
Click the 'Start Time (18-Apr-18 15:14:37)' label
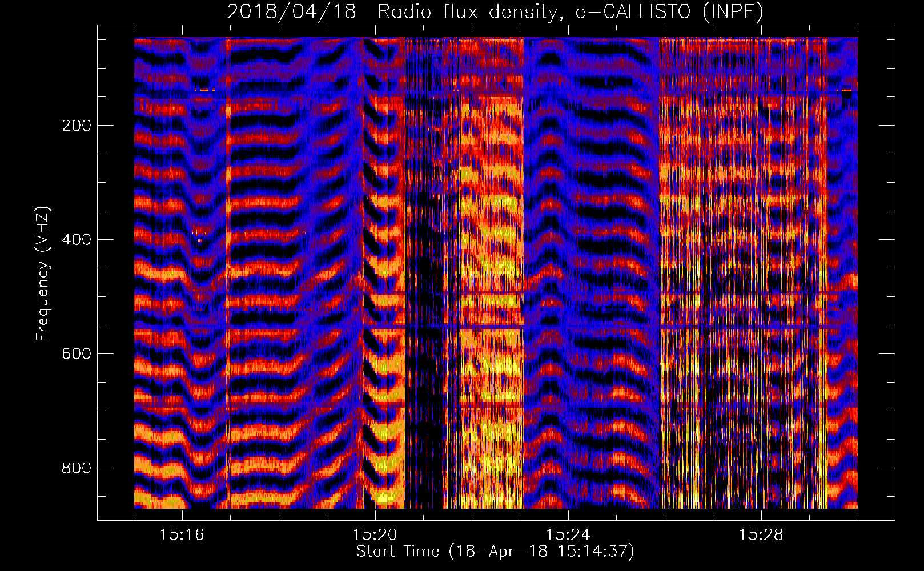(495, 552)
